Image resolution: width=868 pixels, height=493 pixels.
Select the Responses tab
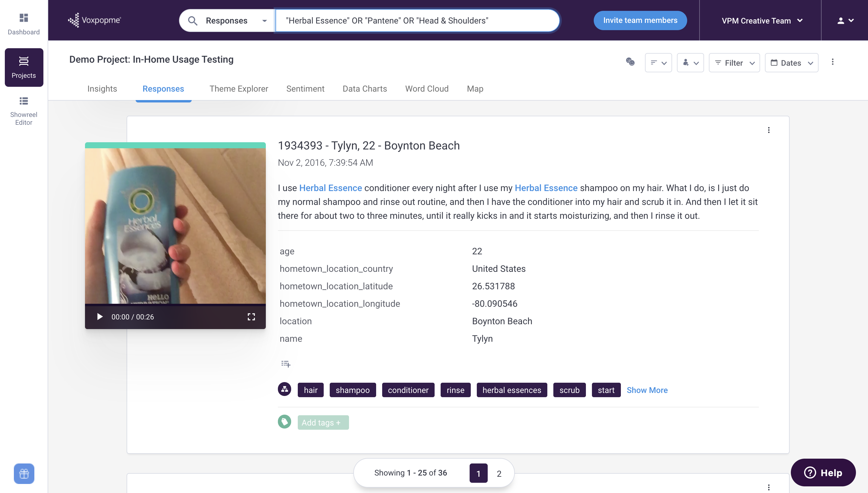[x=163, y=89]
